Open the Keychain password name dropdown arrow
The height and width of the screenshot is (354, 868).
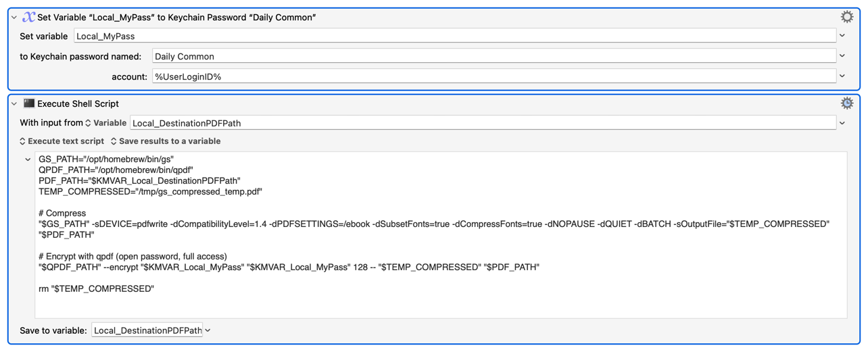[x=842, y=56]
